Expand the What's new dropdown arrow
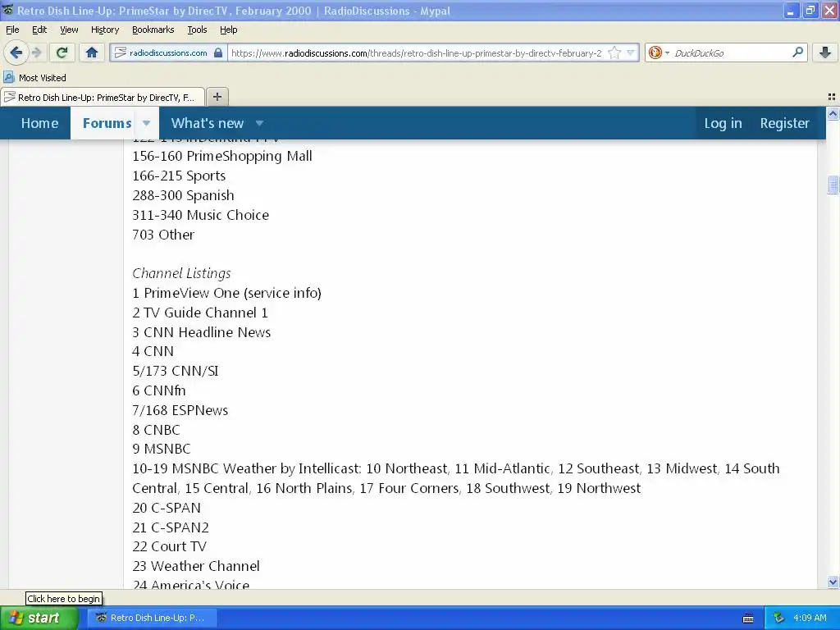Image resolution: width=840 pixels, height=630 pixels. coord(259,123)
